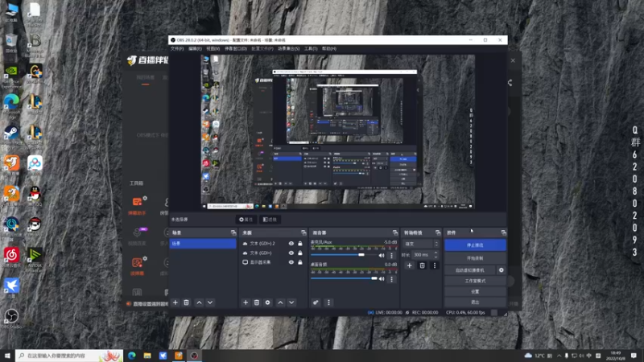Open the QQ penguin desktop icon

click(35, 195)
